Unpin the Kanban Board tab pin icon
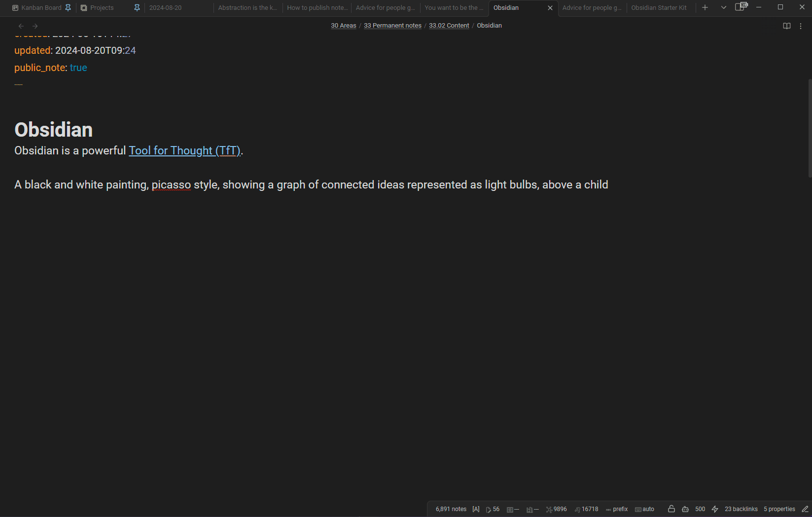812x517 pixels. tap(68, 7)
